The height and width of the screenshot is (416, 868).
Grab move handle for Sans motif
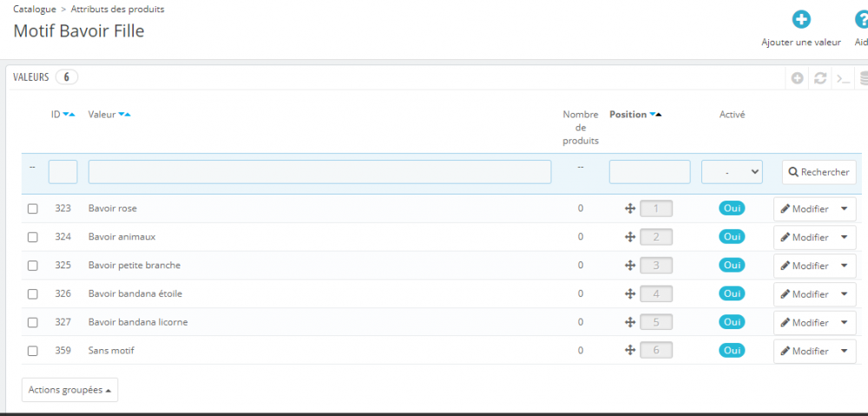click(x=629, y=350)
